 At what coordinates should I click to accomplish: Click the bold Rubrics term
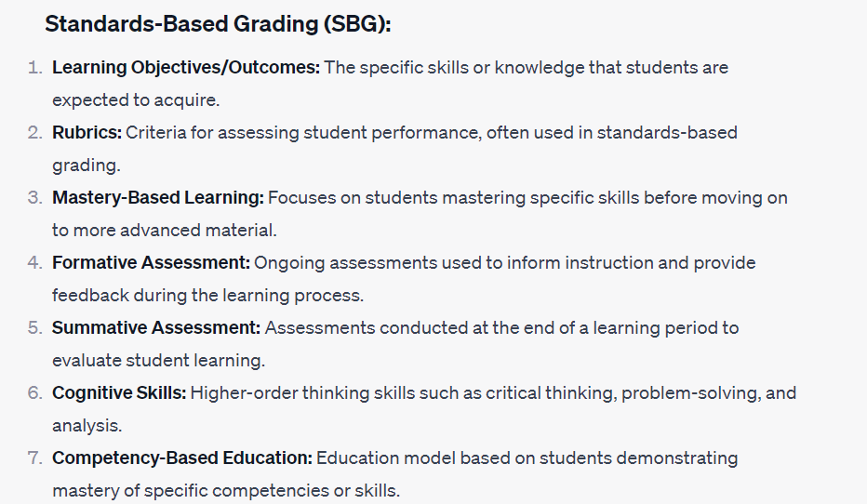point(87,133)
